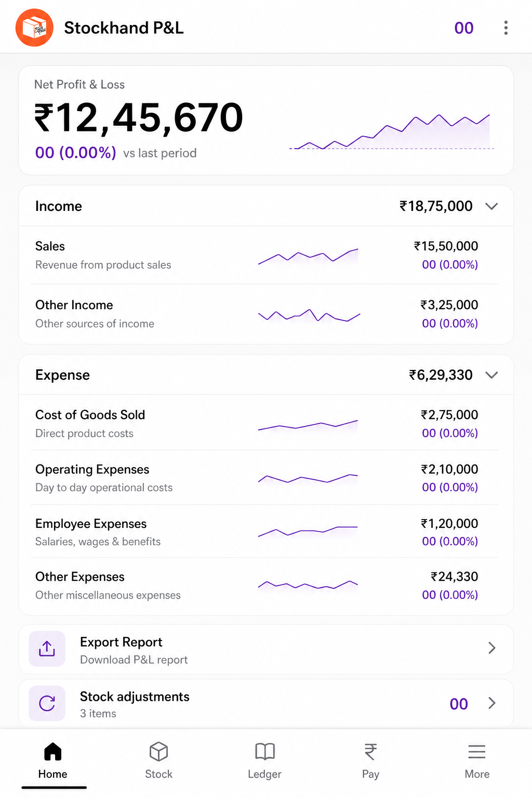Open Employee Expenses row
This screenshot has width=532, height=798.
(x=265, y=532)
